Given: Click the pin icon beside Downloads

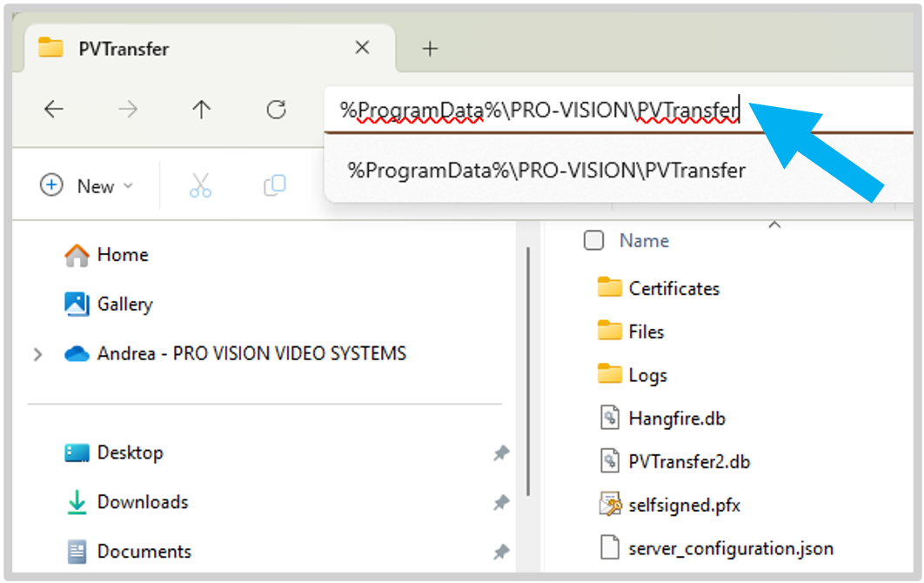Looking at the screenshot, I should click(x=501, y=503).
